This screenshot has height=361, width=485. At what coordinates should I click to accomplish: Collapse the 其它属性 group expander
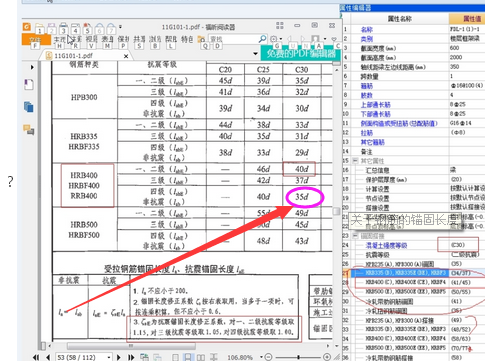(355, 161)
